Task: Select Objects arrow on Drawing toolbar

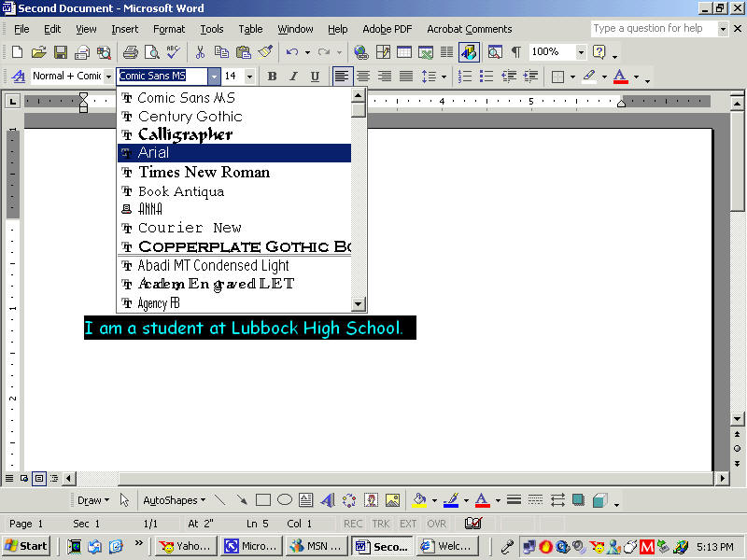Action: tap(124, 500)
